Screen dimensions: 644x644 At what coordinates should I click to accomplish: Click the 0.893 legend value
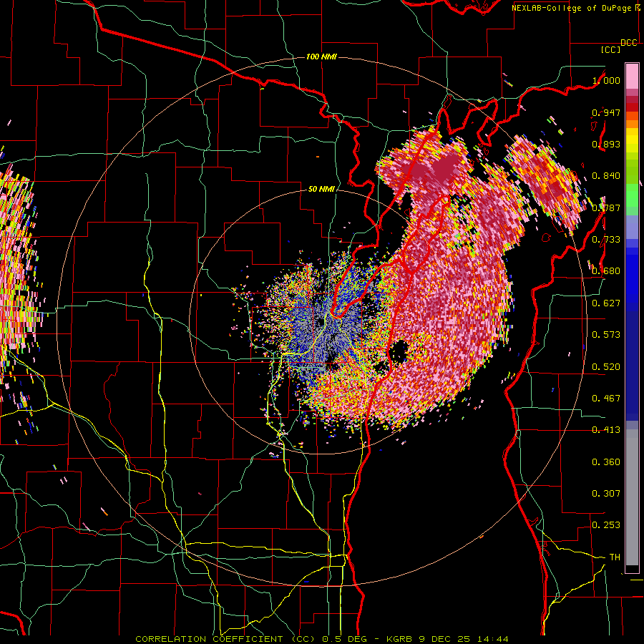pos(606,144)
